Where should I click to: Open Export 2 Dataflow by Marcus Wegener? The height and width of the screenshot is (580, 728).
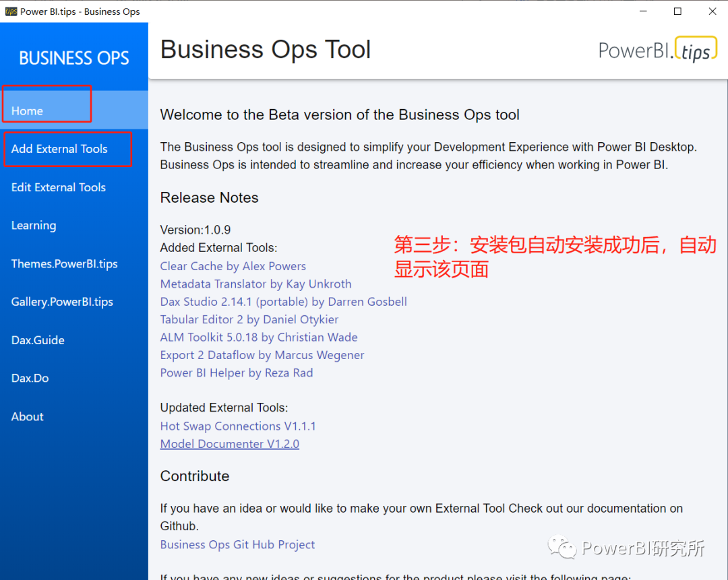262,356
